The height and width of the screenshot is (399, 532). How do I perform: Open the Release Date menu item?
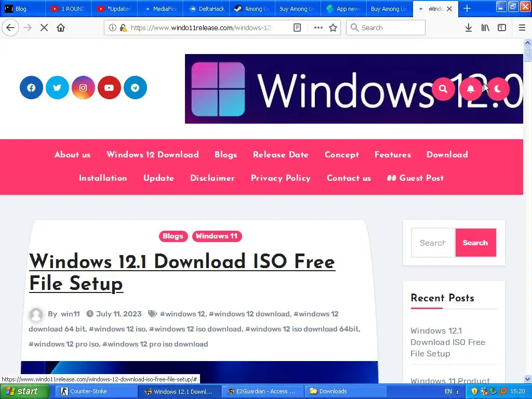(x=281, y=155)
